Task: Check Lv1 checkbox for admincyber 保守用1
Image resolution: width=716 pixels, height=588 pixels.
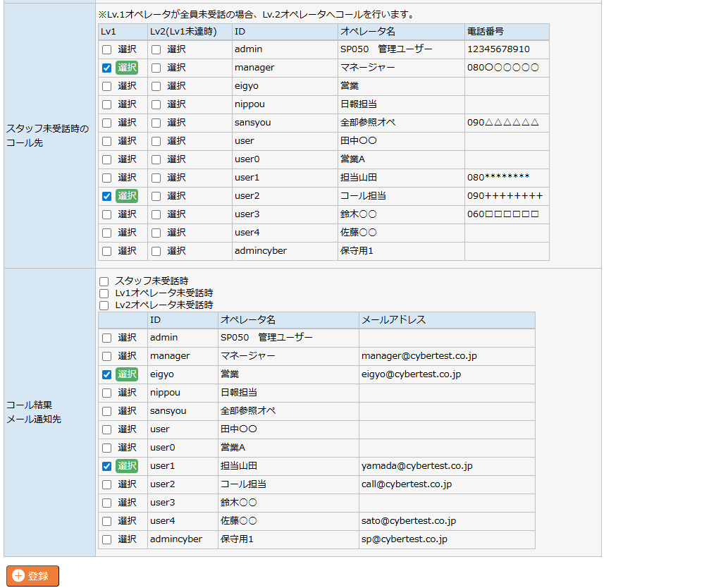Action: click(x=107, y=251)
